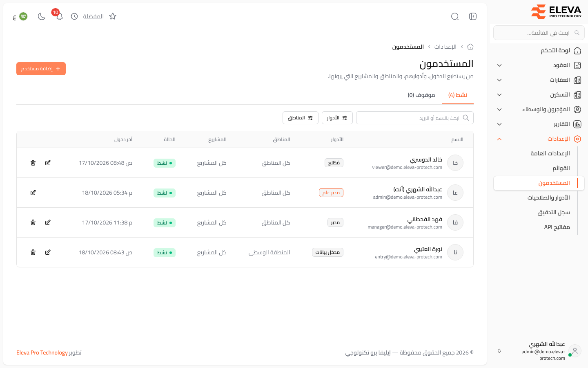
Task: Open the top bar search icon
Action: click(x=455, y=16)
